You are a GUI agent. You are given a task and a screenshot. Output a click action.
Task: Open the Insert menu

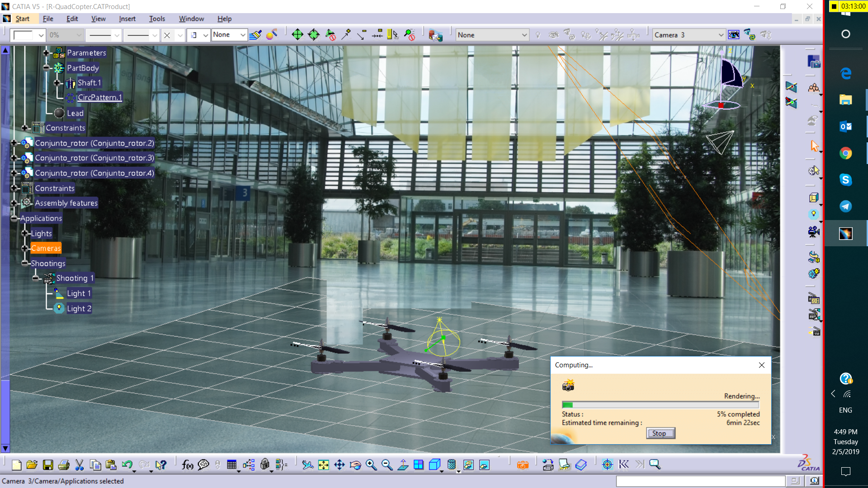pos(127,19)
